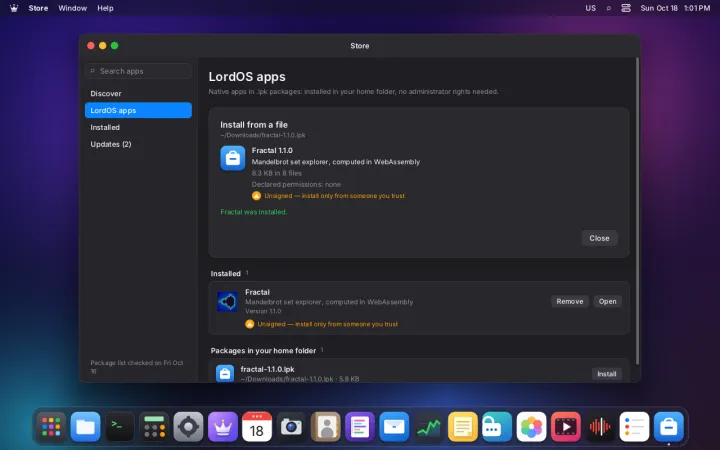Go to the Installed sidebar section

point(138,127)
